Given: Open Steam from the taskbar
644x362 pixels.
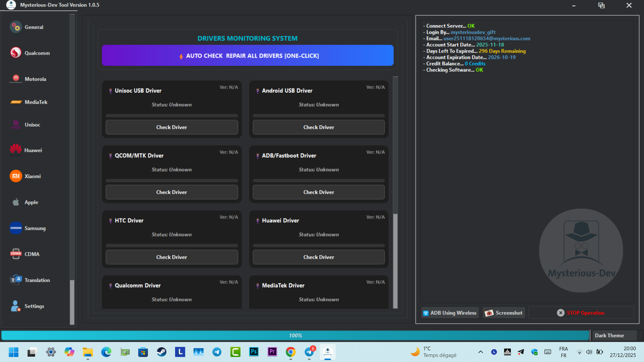Looking at the screenshot, I should [162, 352].
